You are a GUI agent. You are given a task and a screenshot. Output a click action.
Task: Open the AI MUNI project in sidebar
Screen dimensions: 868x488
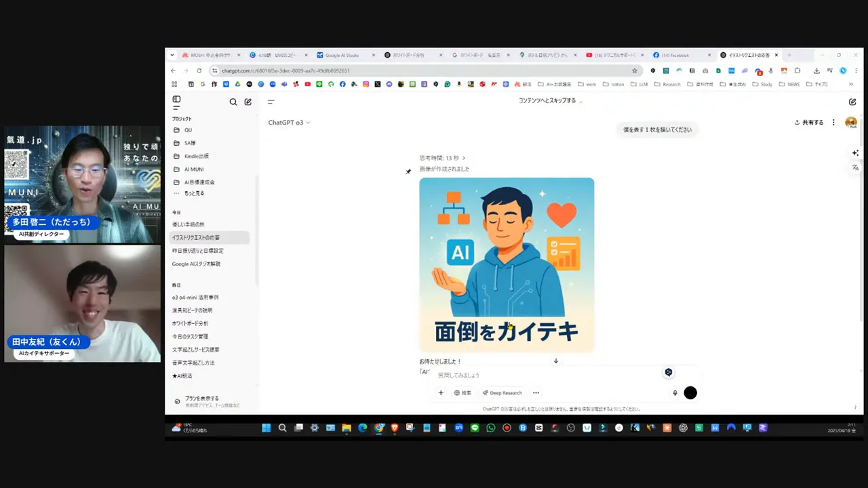[x=193, y=169]
